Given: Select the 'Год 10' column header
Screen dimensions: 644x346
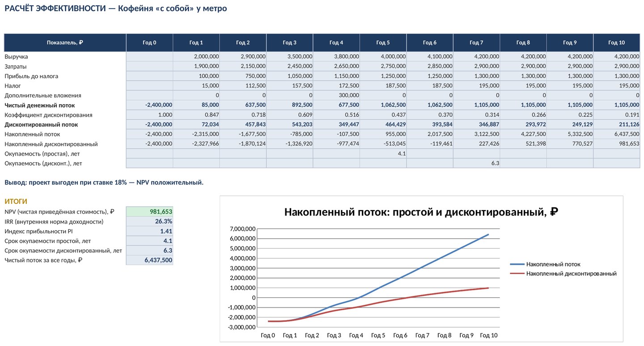Looking at the screenshot, I should [x=616, y=42].
